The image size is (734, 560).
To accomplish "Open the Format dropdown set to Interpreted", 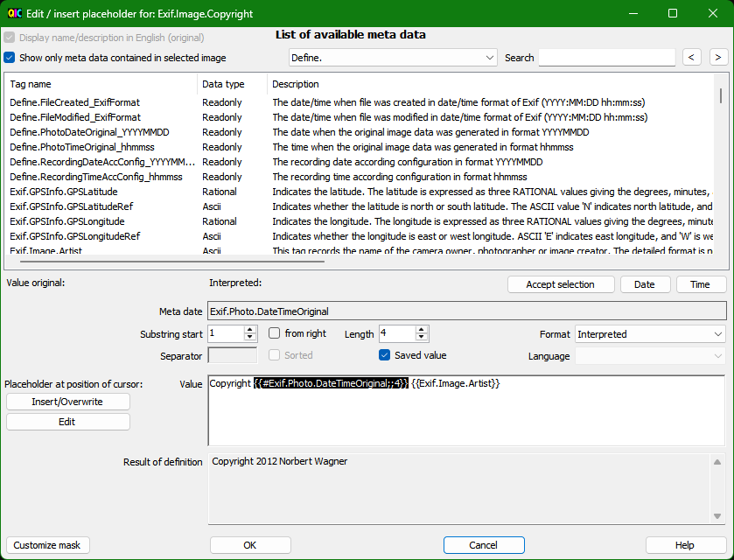I will pyautogui.click(x=650, y=334).
